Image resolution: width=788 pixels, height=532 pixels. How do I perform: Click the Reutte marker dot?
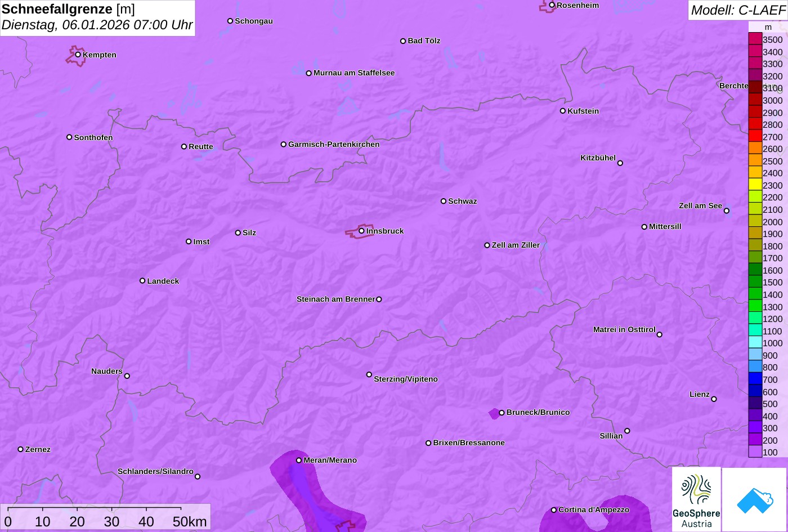pos(184,146)
